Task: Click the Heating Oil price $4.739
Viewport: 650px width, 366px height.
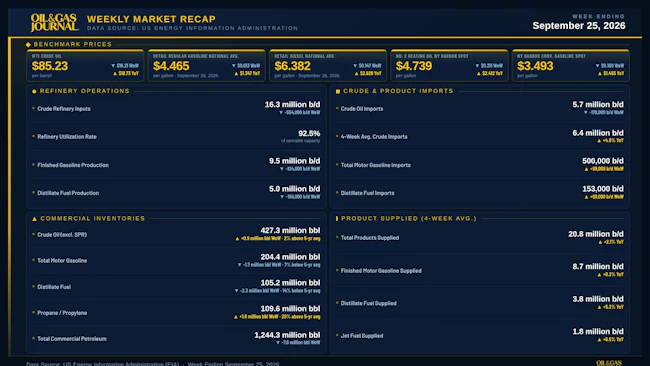Action: tap(414, 66)
